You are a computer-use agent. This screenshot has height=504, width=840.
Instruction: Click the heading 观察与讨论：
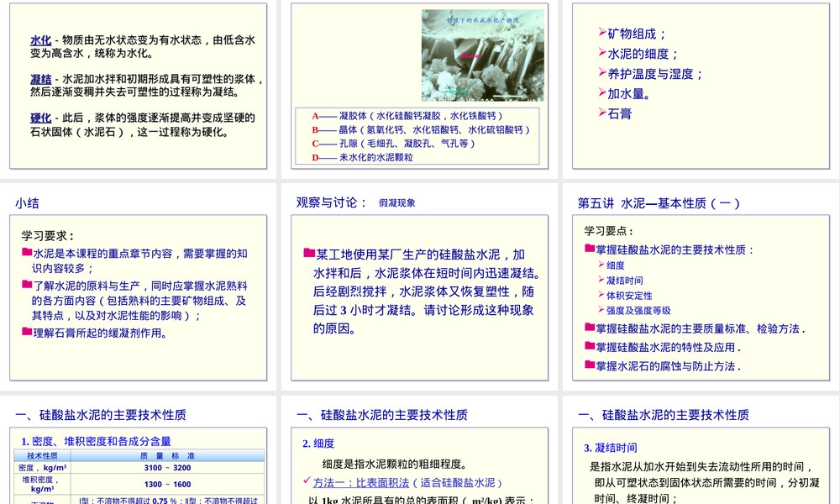tap(332, 202)
